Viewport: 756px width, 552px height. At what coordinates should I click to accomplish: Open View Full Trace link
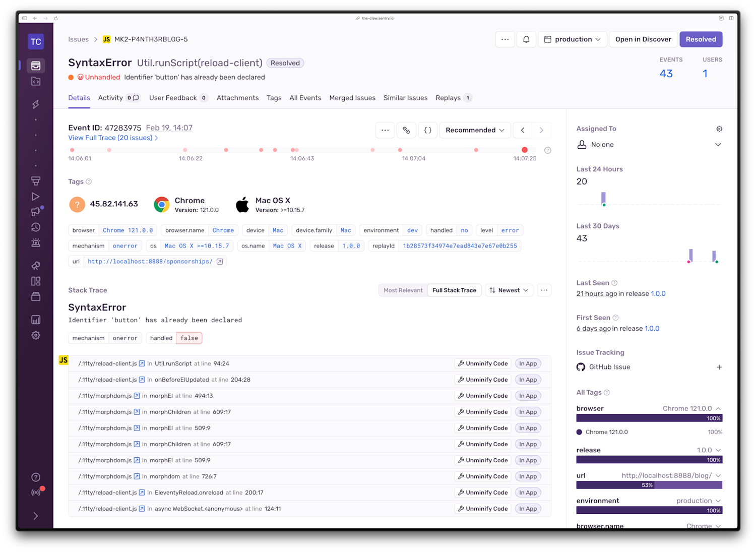(110, 138)
